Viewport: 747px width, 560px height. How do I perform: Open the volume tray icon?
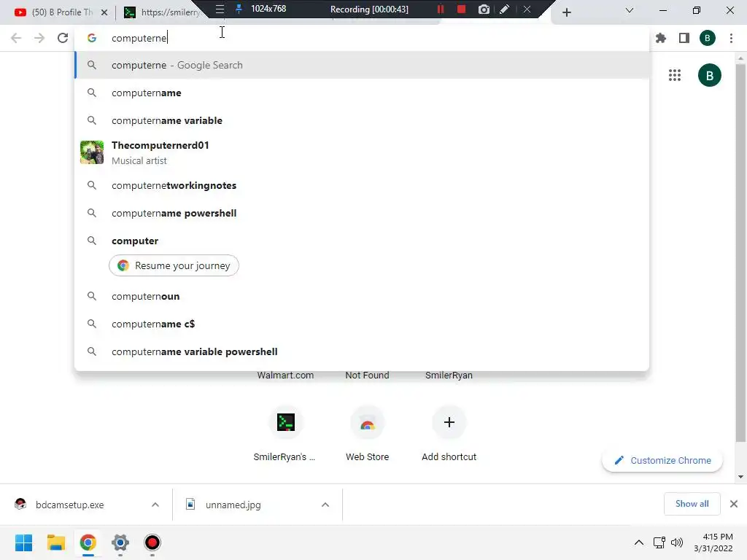pos(676,542)
